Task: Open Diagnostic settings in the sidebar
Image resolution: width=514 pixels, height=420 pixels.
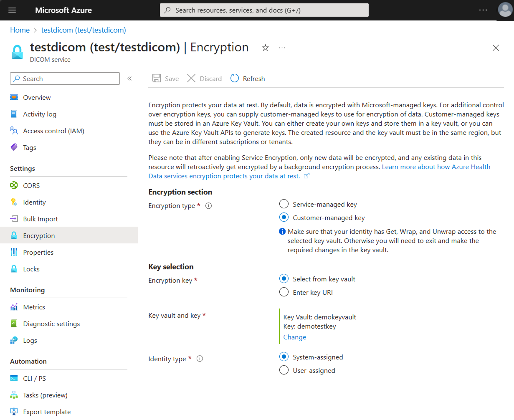Action: (x=51, y=323)
